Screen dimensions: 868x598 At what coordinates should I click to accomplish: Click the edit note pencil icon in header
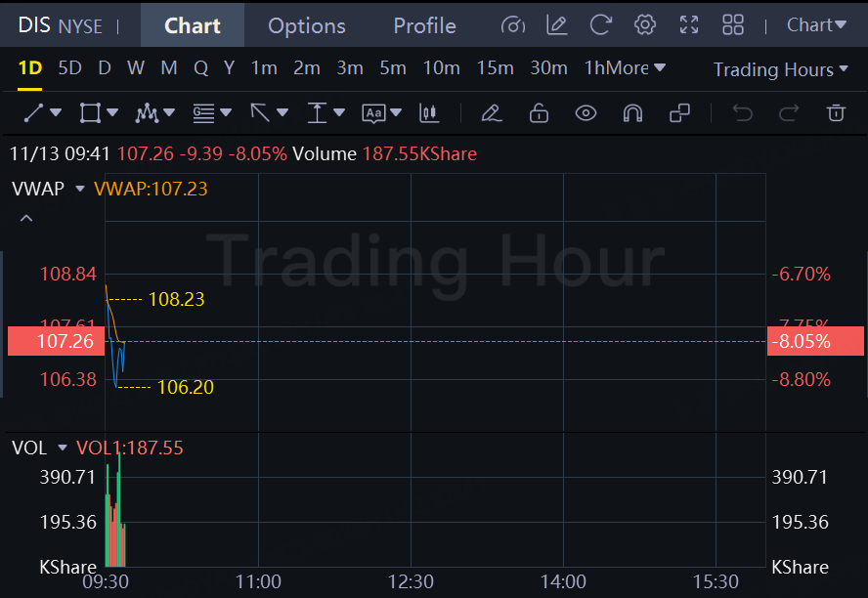click(x=556, y=24)
